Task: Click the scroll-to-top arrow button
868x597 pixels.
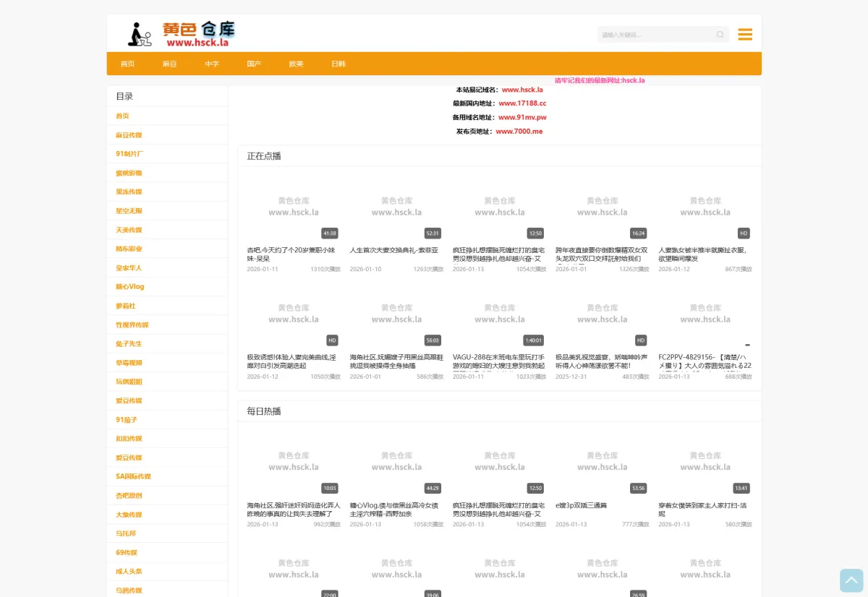Action: [x=851, y=580]
